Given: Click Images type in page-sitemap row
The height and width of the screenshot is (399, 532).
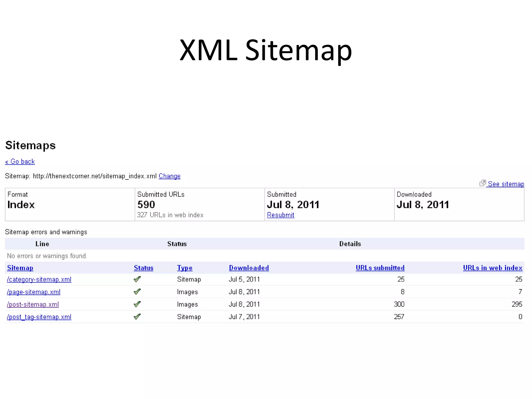Looking at the screenshot, I should tap(188, 292).
